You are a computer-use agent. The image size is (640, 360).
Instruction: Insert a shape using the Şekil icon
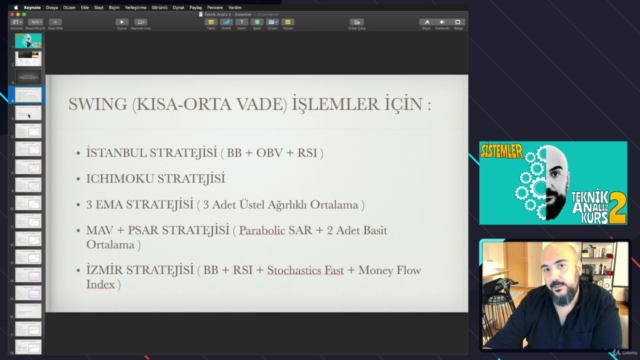click(x=257, y=22)
